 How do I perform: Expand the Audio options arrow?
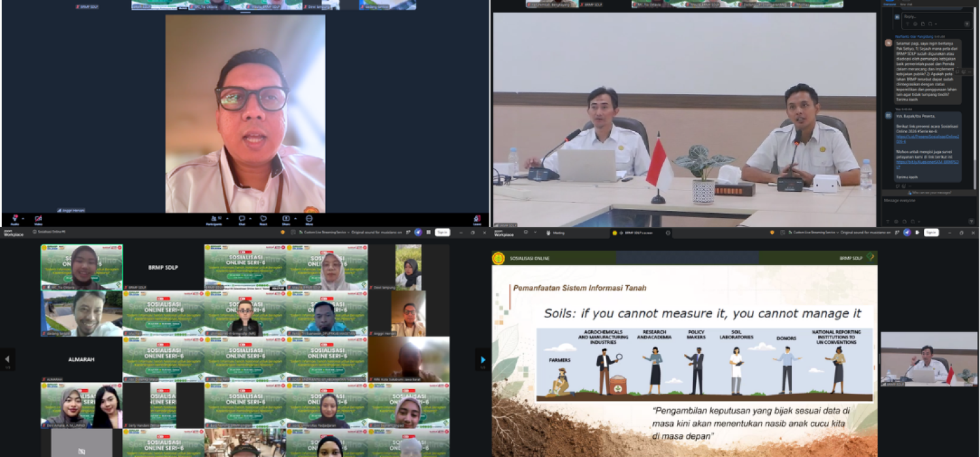22,218
